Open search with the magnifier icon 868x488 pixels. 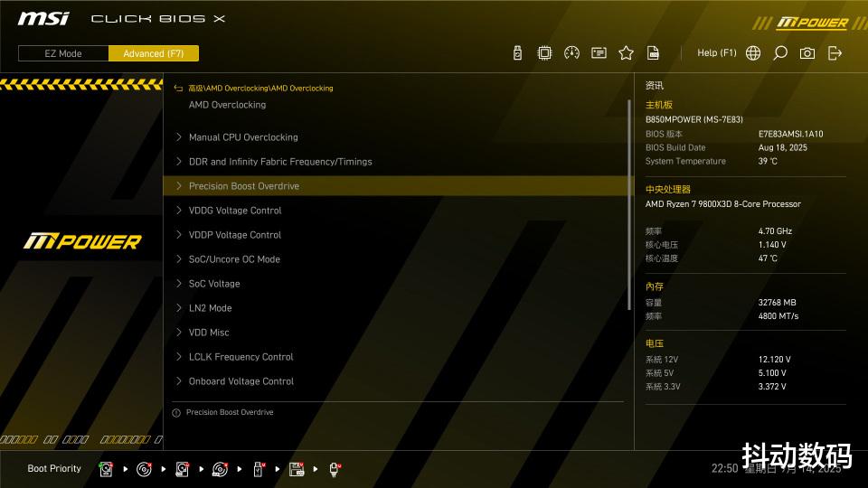coord(780,53)
